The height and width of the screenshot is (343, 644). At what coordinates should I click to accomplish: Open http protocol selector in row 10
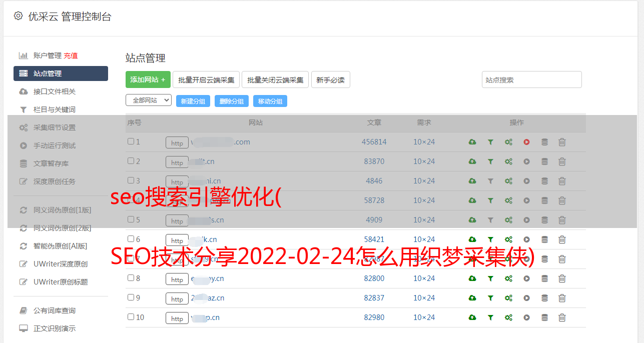point(177,318)
